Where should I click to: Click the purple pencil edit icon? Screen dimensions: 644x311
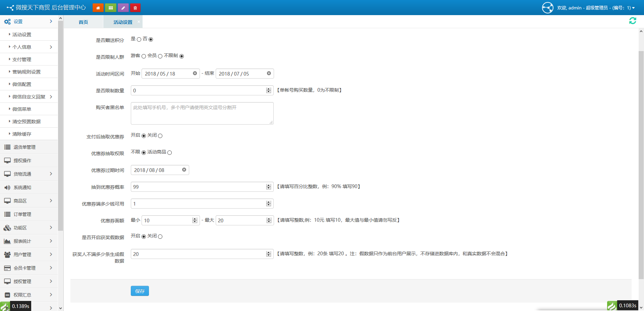tap(123, 8)
